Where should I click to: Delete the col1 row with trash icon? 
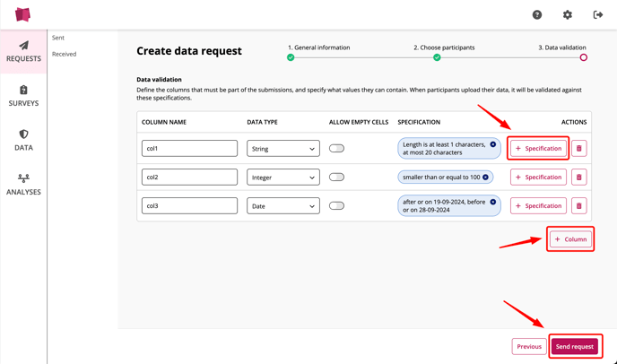[578, 148]
